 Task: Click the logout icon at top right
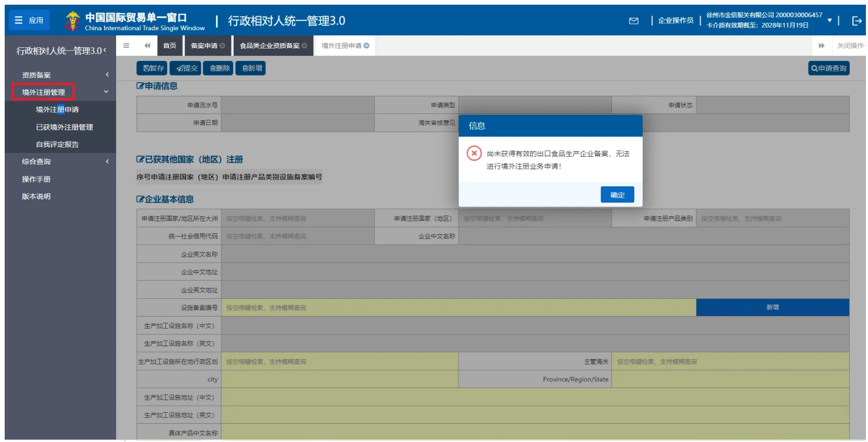click(857, 21)
